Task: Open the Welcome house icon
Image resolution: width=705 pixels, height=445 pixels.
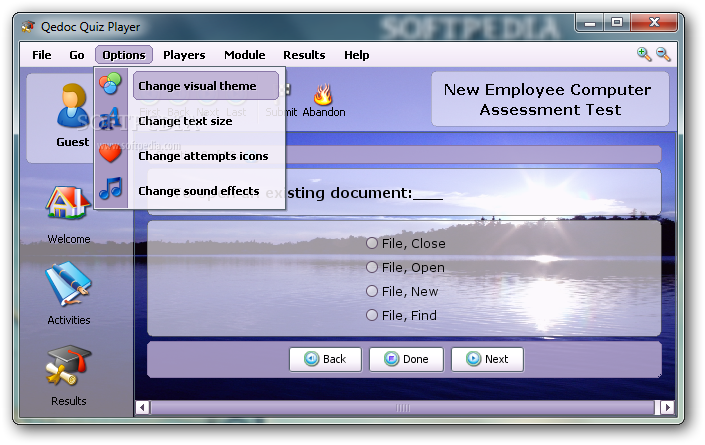Action: 68,203
